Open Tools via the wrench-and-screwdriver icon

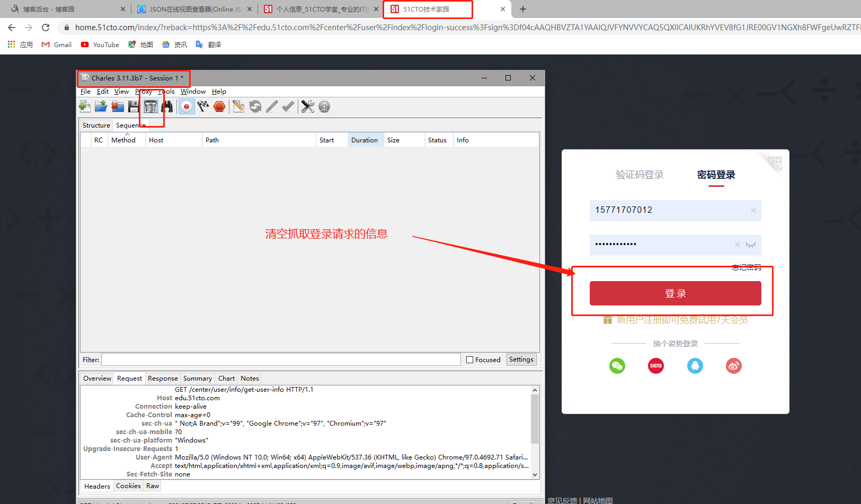pos(308,106)
